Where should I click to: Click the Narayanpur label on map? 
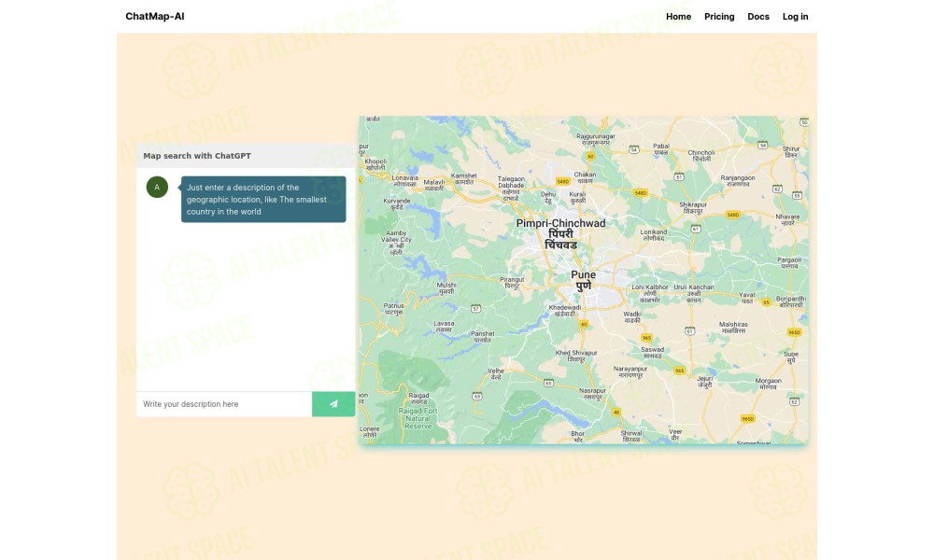(x=630, y=372)
